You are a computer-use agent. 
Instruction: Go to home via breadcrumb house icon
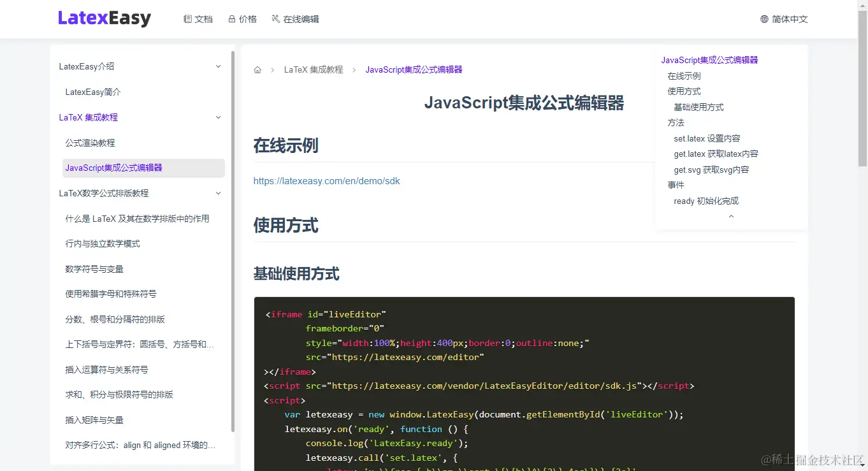257,70
